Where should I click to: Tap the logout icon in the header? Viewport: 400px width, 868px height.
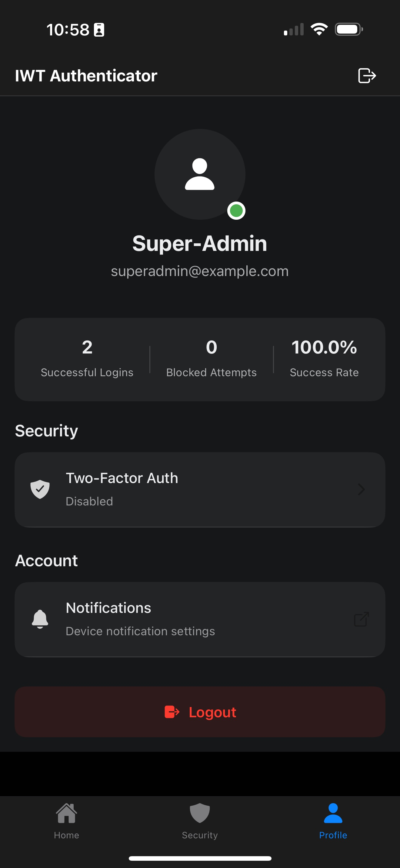(367, 75)
